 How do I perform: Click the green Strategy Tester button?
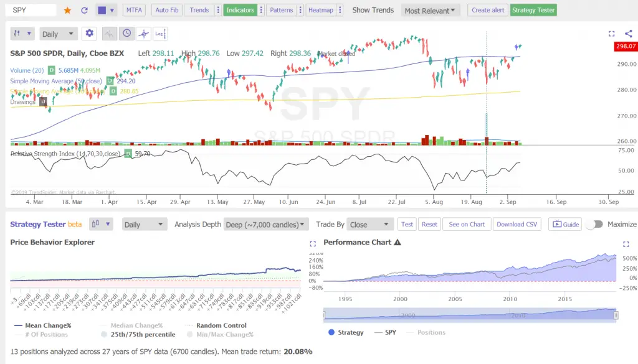coord(533,10)
